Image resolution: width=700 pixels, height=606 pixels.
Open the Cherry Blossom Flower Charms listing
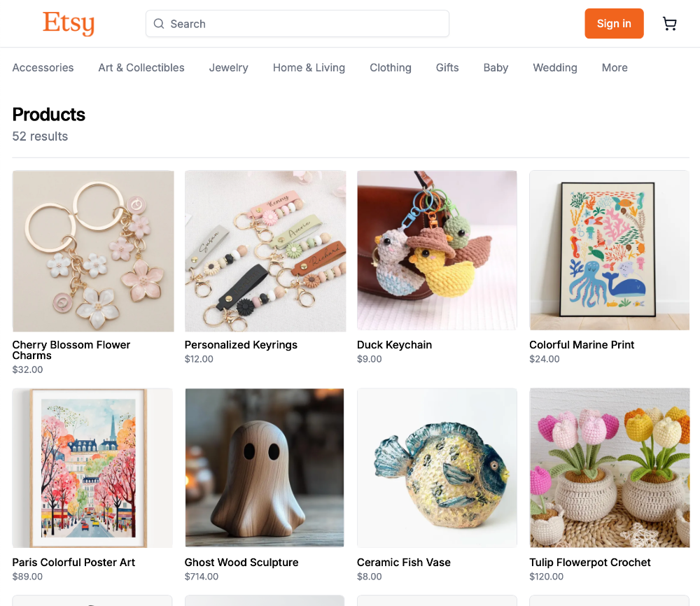pos(93,251)
